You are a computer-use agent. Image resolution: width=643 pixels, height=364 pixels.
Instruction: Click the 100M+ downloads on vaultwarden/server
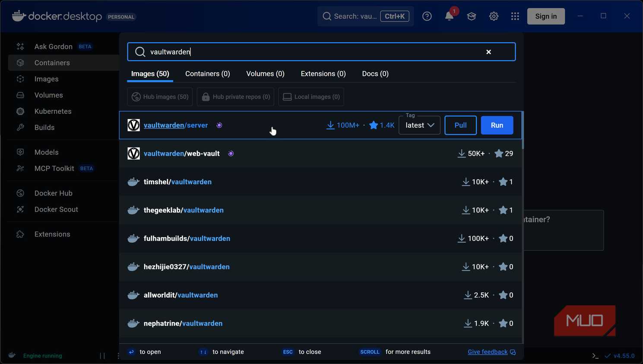point(343,125)
